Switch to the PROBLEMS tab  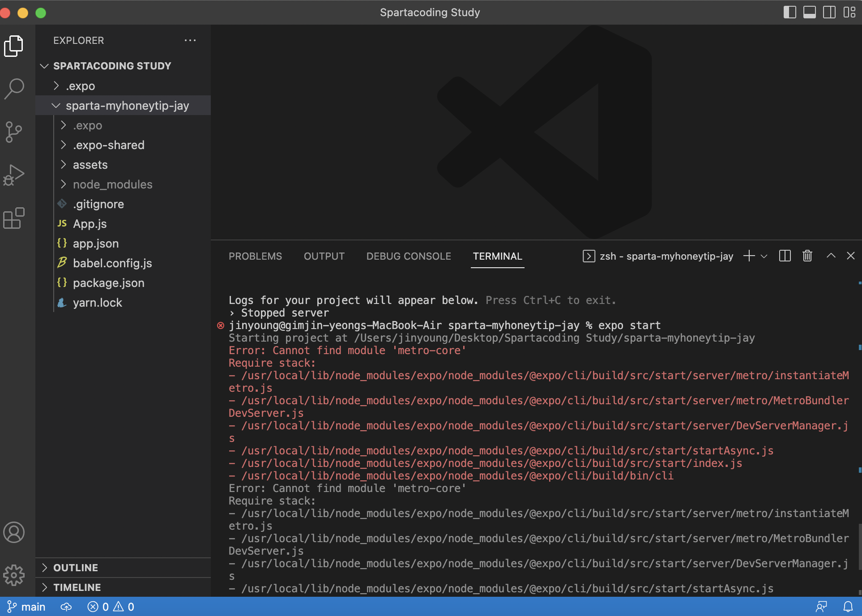[x=255, y=256]
